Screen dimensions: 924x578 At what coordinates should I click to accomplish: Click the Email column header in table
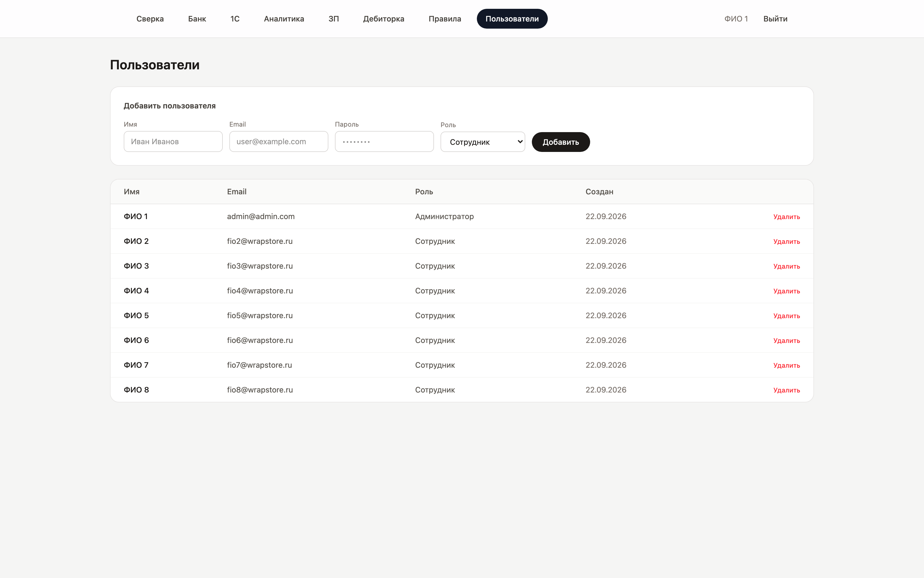tap(237, 192)
